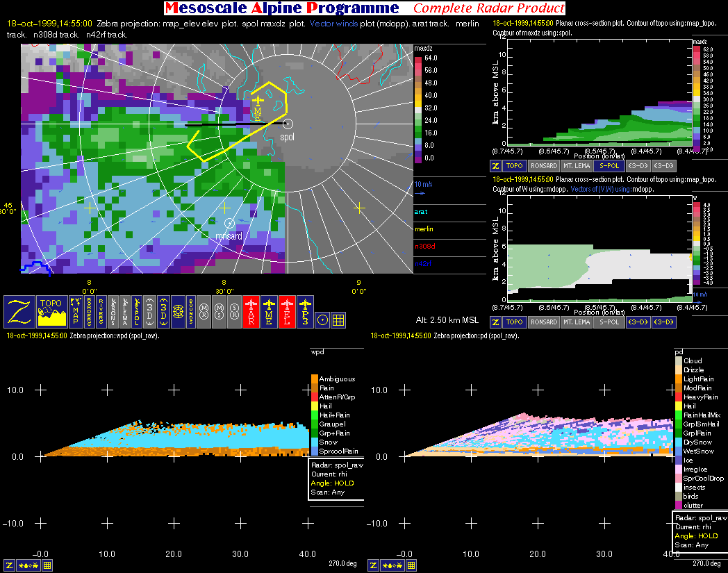The height and width of the screenshot is (573, 728).
Task: Click HeavyRain swatch in pd legend
Action: pyautogui.click(x=679, y=397)
